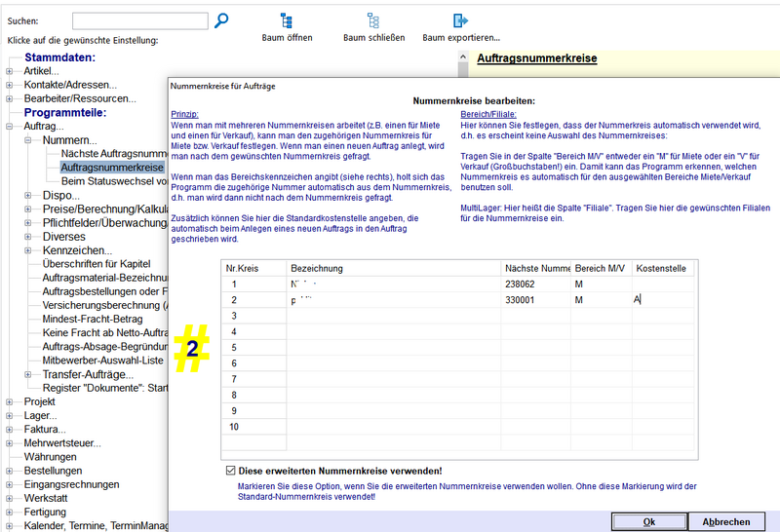Select Mindest-Fracht-Betrag entry

93,320
